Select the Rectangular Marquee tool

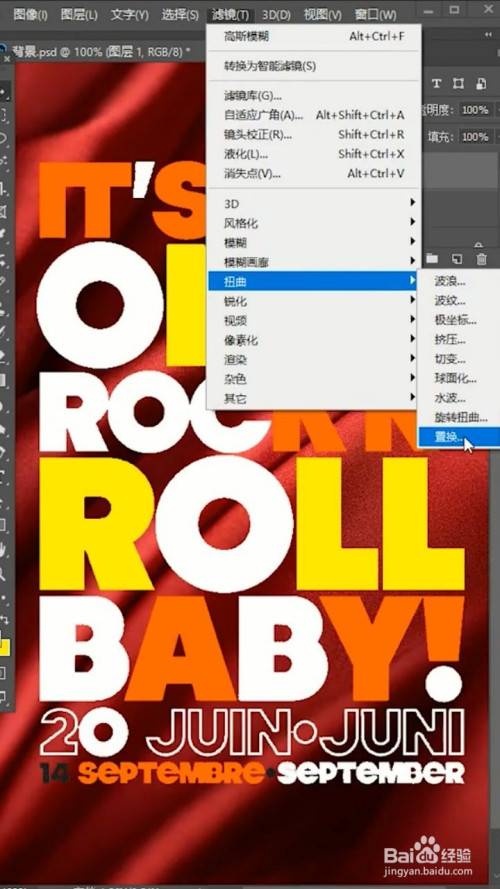(3, 115)
